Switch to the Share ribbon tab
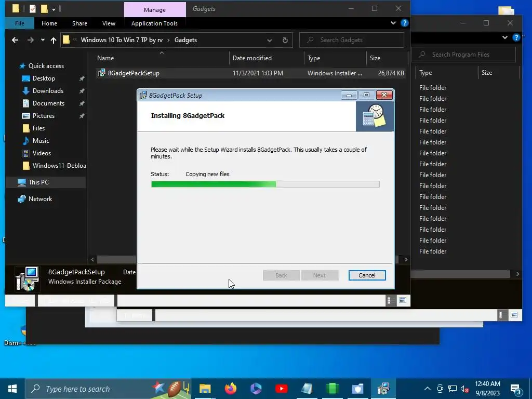 point(79,23)
